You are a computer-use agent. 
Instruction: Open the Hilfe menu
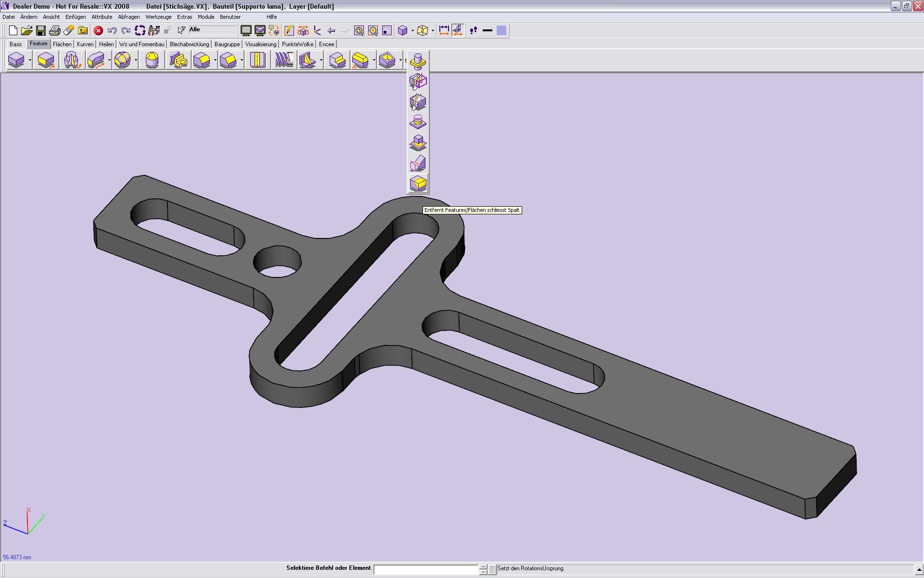click(x=272, y=17)
